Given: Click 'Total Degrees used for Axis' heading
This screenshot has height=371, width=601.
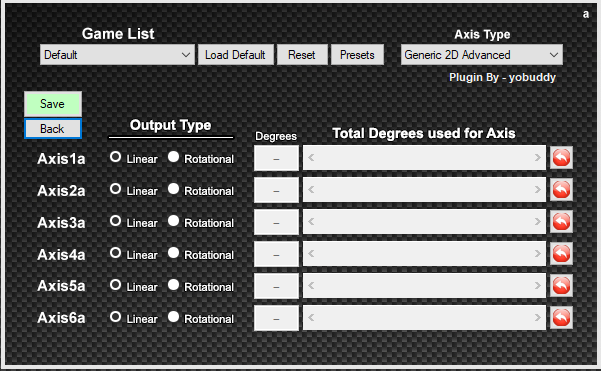Looking at the screenshot, I should (x=424, y=133).
